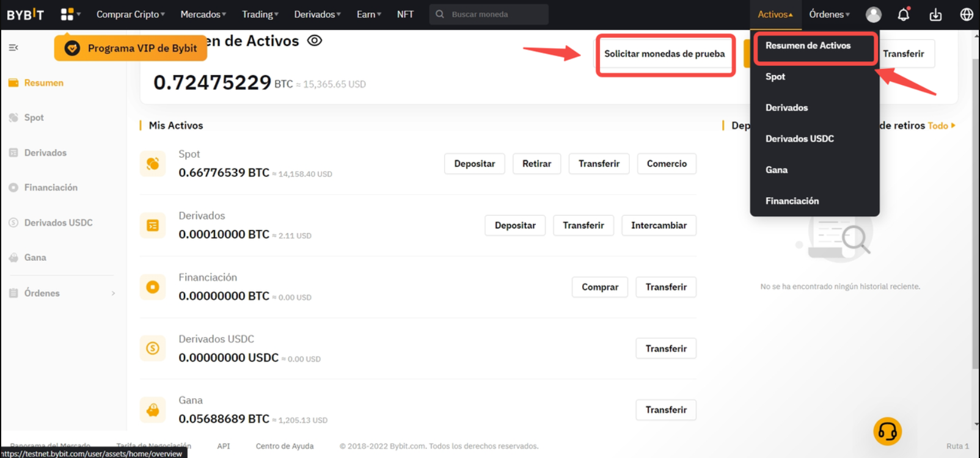Open the language globe icon

[967, 15]
